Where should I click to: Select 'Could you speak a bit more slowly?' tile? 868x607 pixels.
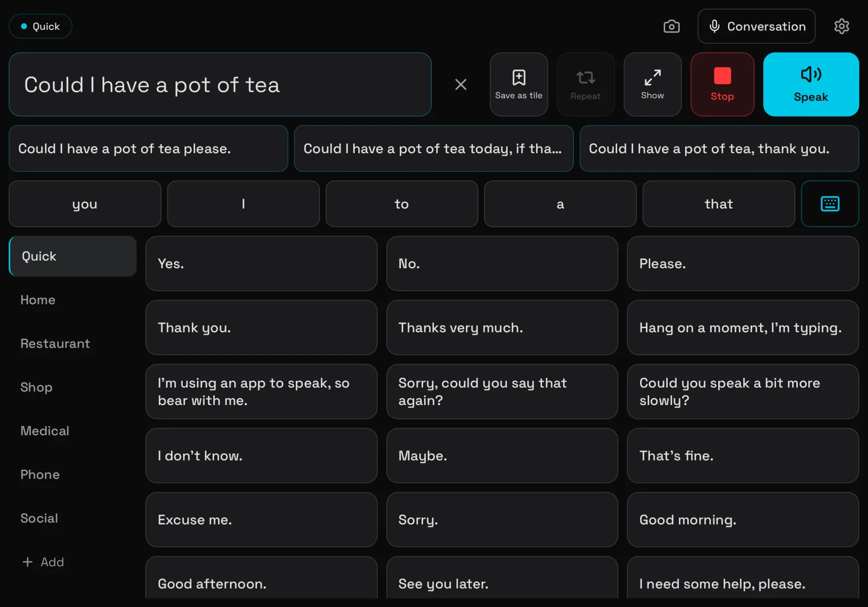[743, 391]
